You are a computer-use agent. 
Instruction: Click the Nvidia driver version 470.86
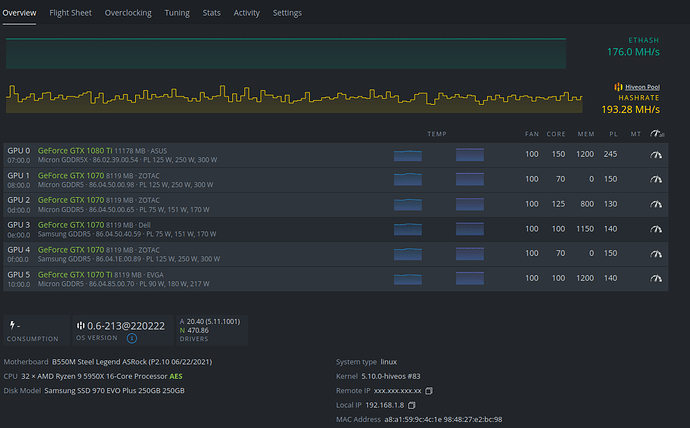point(198,330)
